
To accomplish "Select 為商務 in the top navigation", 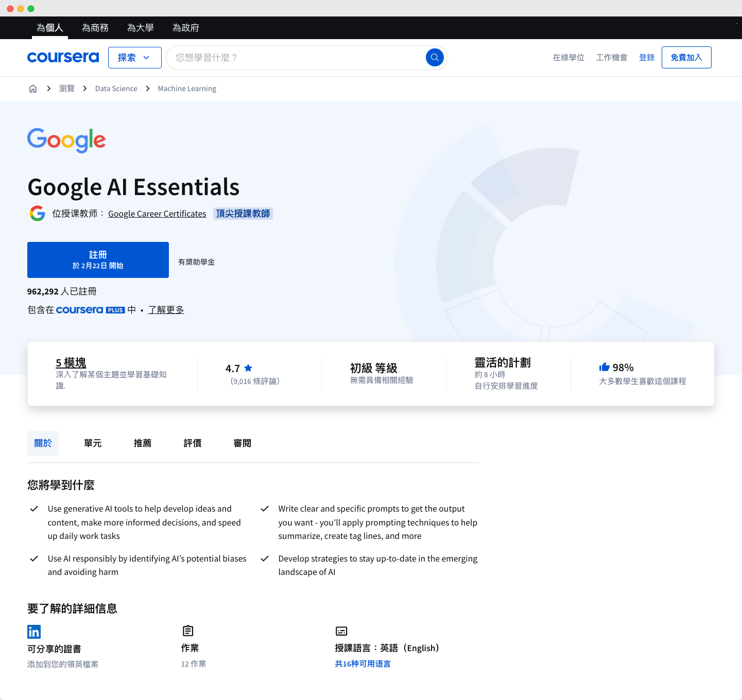I will (x=95, y=28).
